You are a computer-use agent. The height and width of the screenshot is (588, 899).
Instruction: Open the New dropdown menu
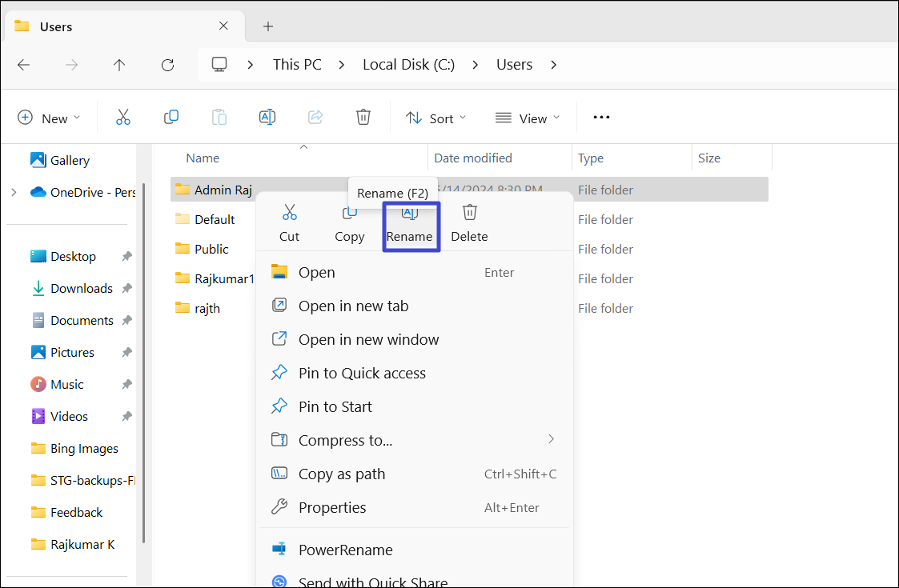[49, 118]
